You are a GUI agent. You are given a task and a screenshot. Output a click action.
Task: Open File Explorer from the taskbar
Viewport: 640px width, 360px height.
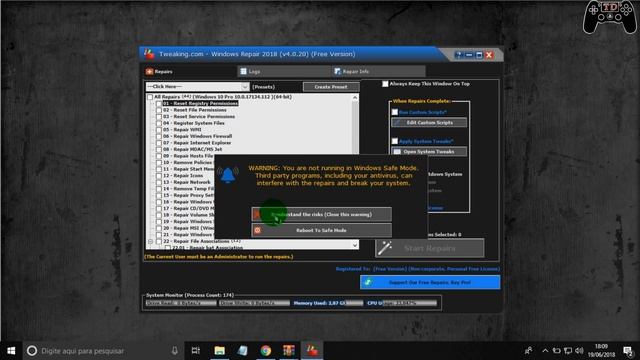[220, 351]
